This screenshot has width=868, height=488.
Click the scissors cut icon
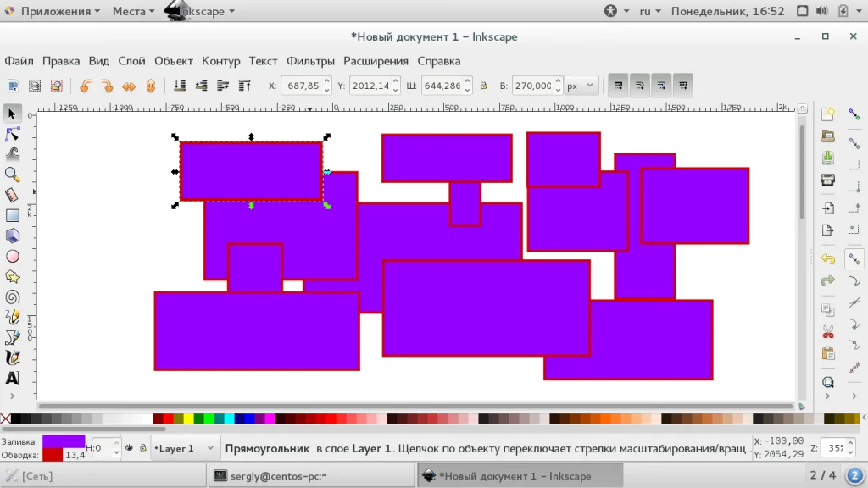coord(828,332)
